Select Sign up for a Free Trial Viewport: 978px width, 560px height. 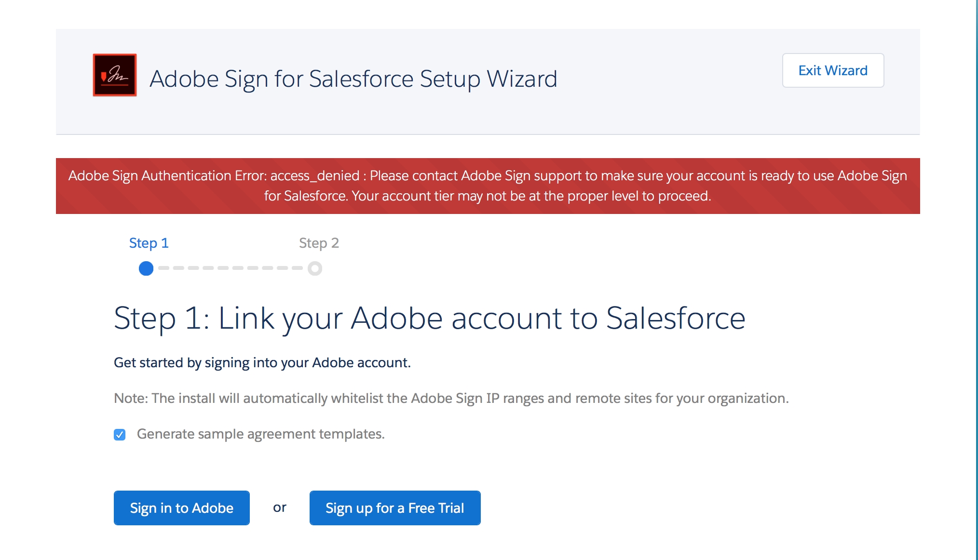click(x=394, y=507)
